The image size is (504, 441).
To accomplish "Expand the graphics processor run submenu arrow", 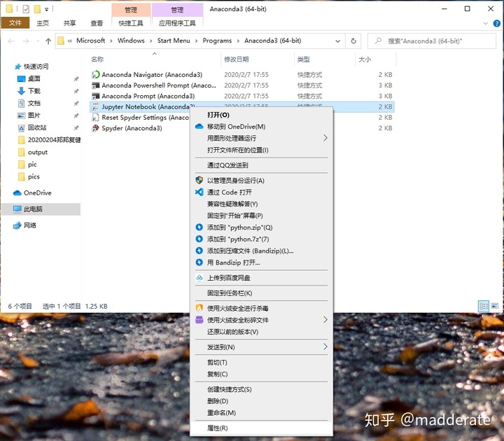I will [x=325, y=138].
